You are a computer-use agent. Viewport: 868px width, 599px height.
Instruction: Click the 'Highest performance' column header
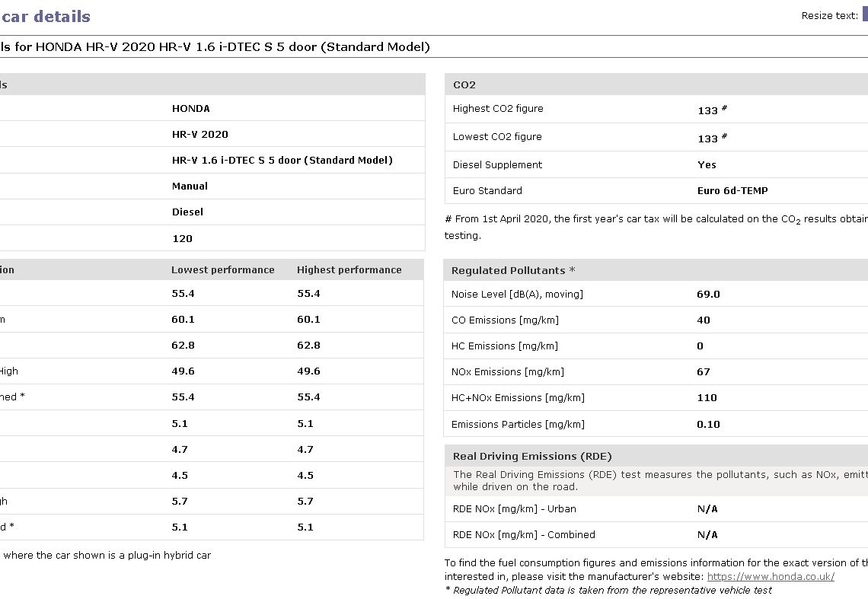click(x=349, y=270)
